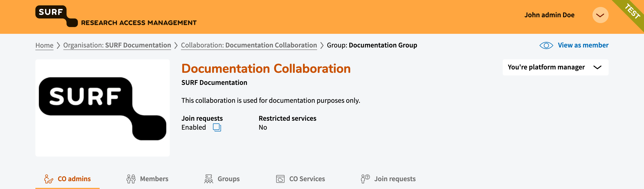Click the Documentation Collaboration title
The width and height of the screenshot is (644, 189).
click(266, 69)
